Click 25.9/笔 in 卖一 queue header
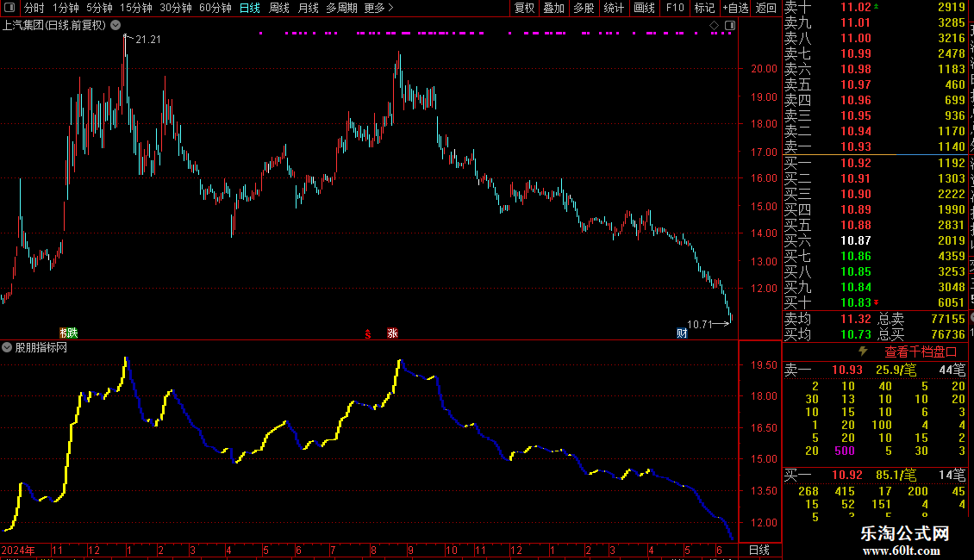 (896, 370)
